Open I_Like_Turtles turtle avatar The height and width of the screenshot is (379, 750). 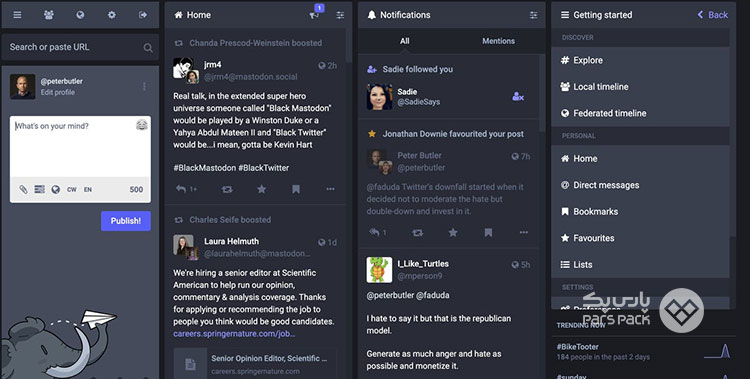(x=379, y=269)
